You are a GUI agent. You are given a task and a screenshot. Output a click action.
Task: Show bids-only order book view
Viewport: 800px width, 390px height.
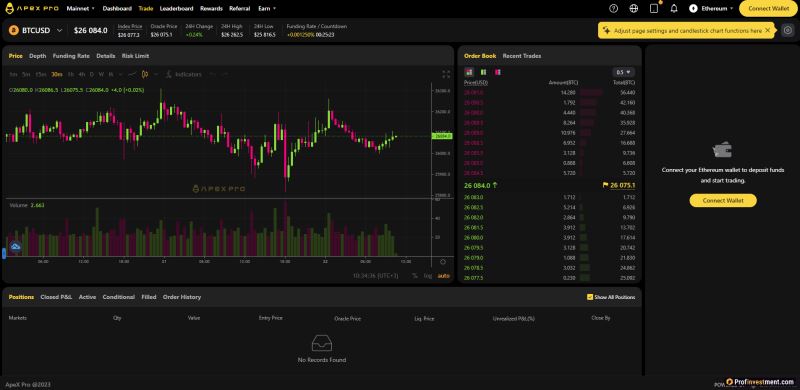(x=483, y=72)
